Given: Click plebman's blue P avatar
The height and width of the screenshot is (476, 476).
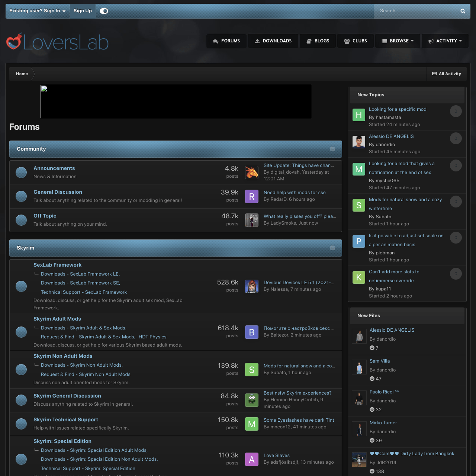Looking at the screenshot, I should [359, 241].
